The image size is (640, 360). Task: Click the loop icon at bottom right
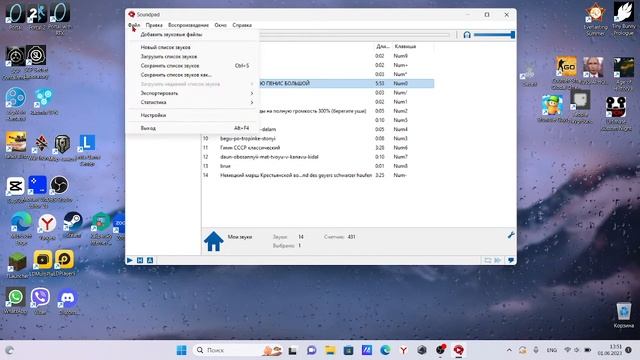point(487,260)
